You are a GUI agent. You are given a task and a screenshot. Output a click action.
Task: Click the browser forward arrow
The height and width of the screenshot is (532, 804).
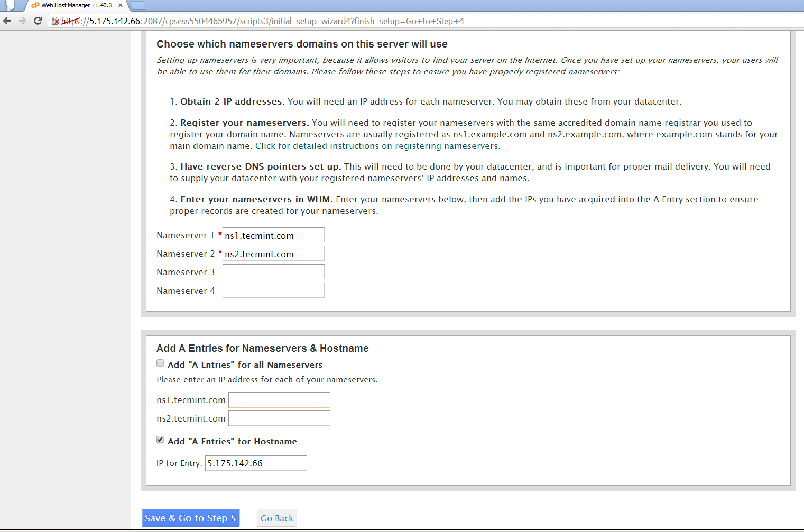pos(22,21)
